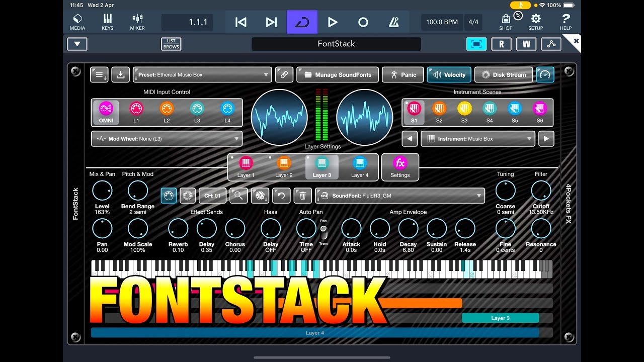Click the undo arrow icon

tap(281, 196)
